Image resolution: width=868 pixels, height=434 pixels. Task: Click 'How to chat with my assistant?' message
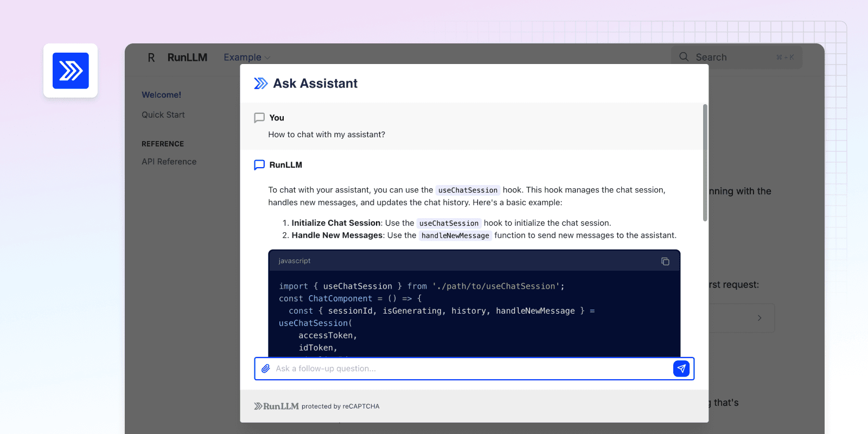click(x=327, y=135)
